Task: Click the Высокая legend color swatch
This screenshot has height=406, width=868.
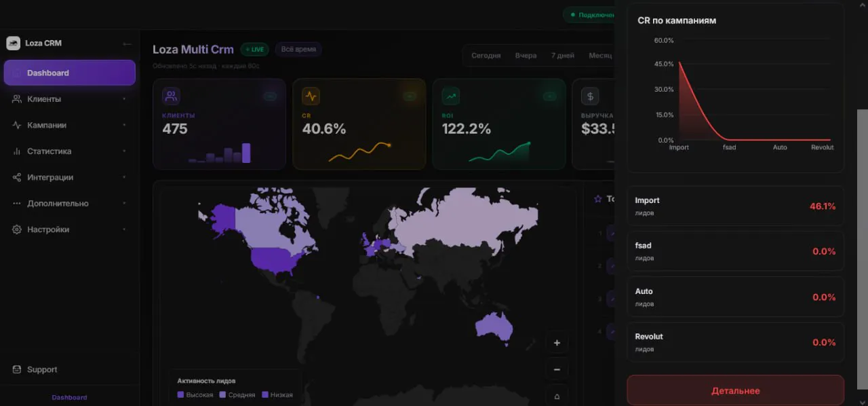Action: (x=180, y=394)
